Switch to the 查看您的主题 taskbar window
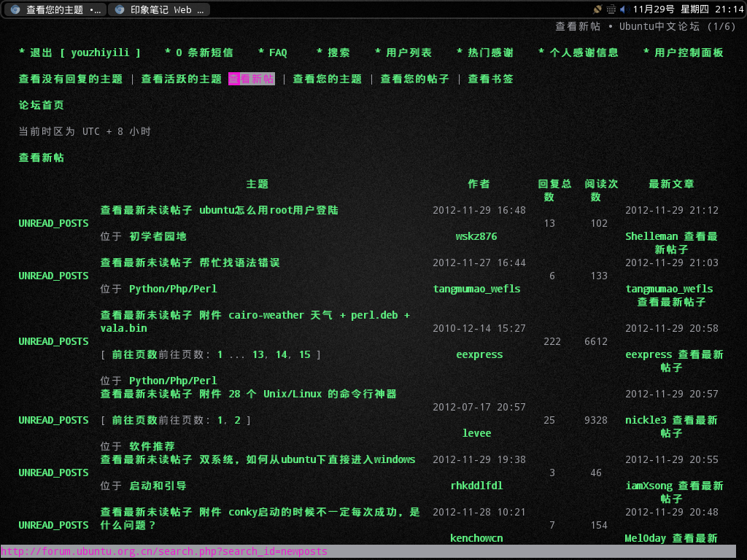Image resolution: width=747 pixels, height=560 pixels. point(55,9)
